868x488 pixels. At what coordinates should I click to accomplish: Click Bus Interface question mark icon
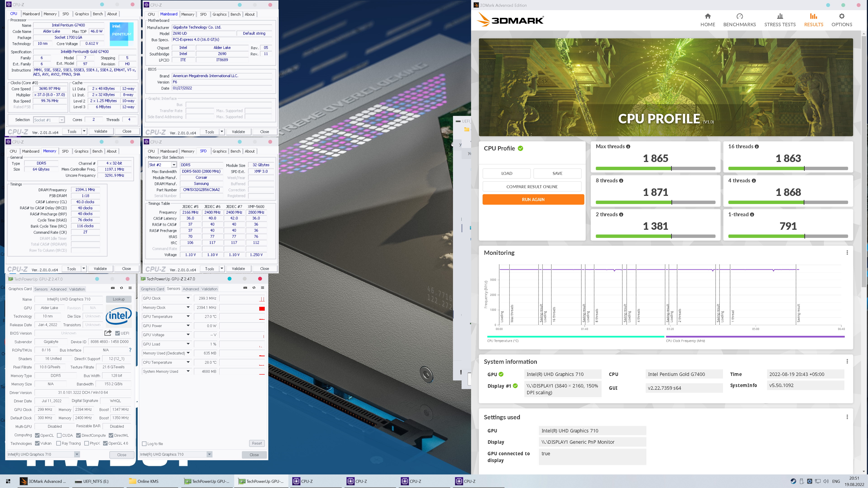pyautogui.click(x=130, y=350)
